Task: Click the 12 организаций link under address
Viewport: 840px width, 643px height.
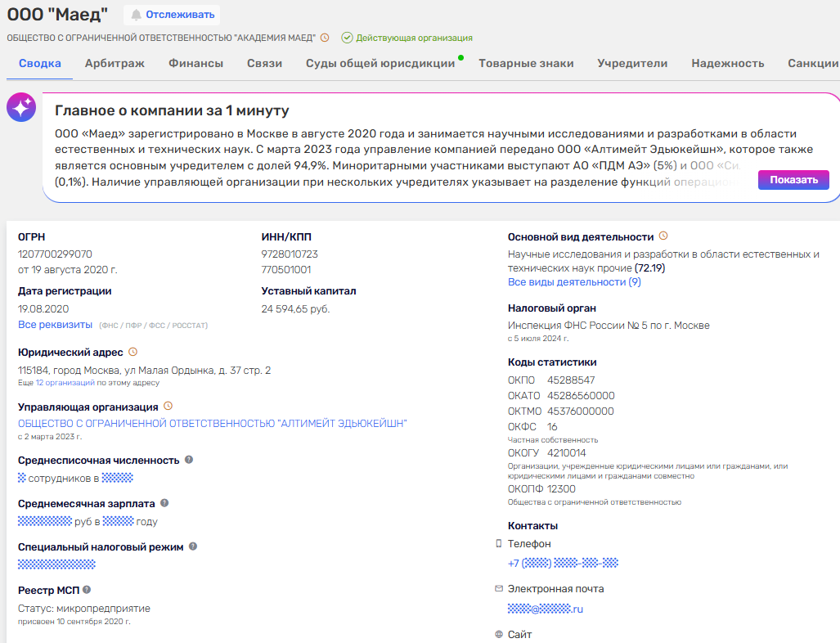Action: 65,383
